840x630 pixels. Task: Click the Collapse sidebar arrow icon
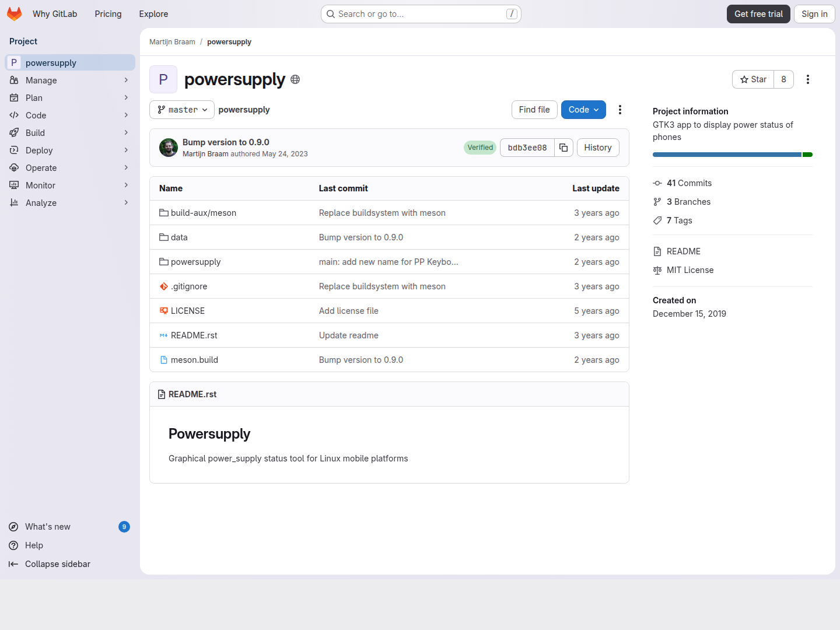click(13, 564)
